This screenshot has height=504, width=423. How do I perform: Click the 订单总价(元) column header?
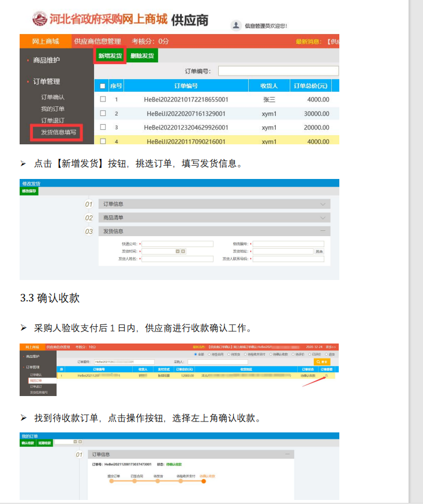310,86
